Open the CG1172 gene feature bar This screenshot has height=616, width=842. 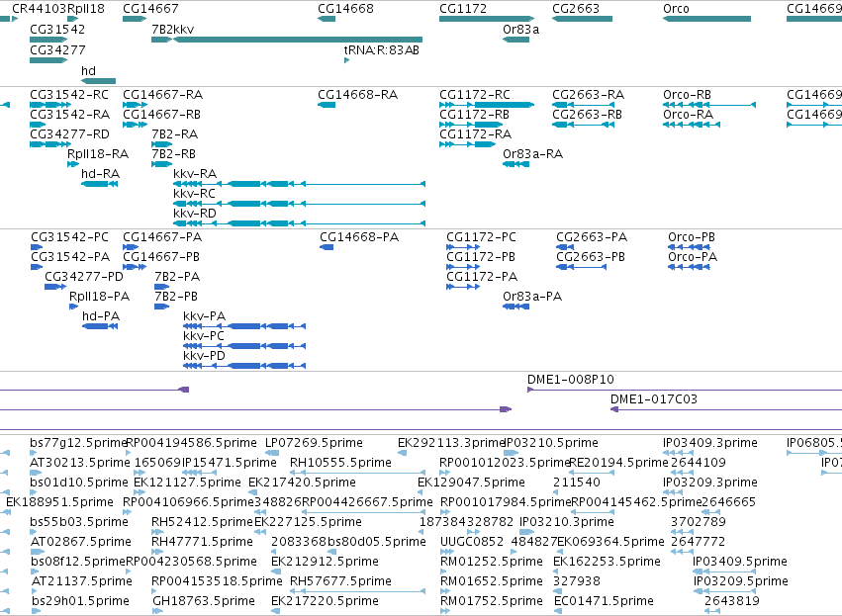[487, 19]
